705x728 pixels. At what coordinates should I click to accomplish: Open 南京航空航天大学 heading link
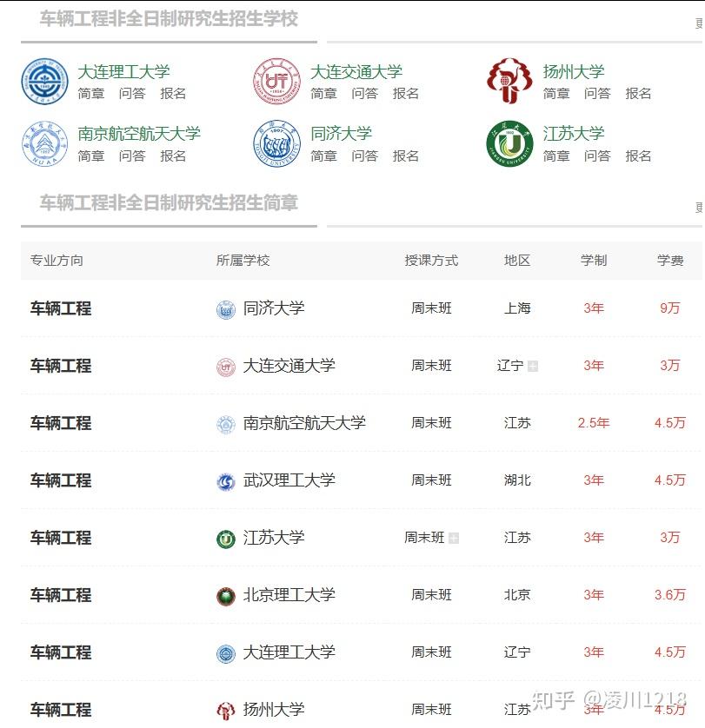(x=139, y=134)
